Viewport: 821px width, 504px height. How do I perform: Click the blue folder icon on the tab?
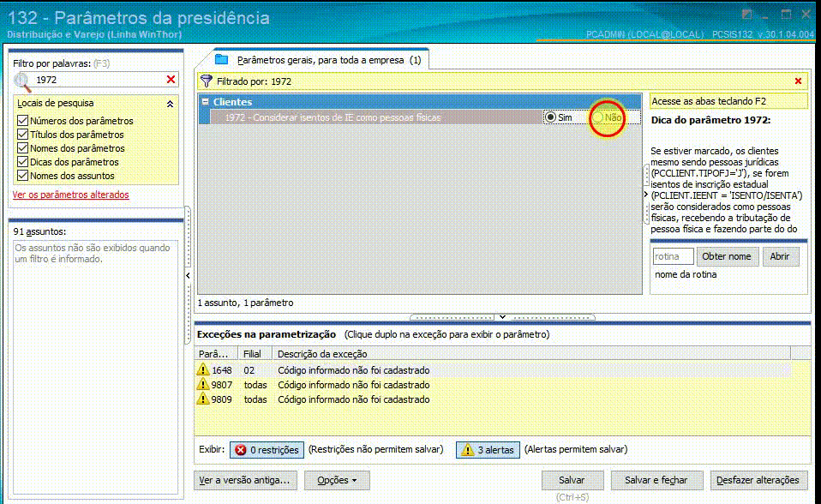point(222,59)
